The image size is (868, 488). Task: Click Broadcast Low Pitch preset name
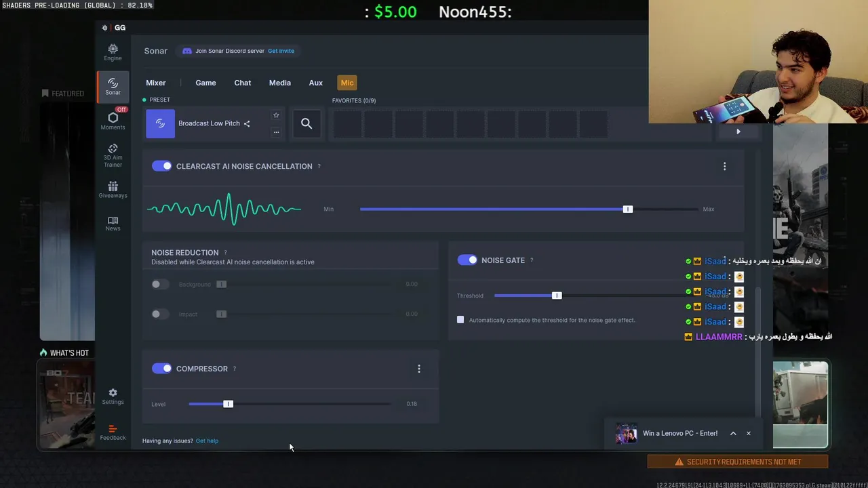click(209, 123)
